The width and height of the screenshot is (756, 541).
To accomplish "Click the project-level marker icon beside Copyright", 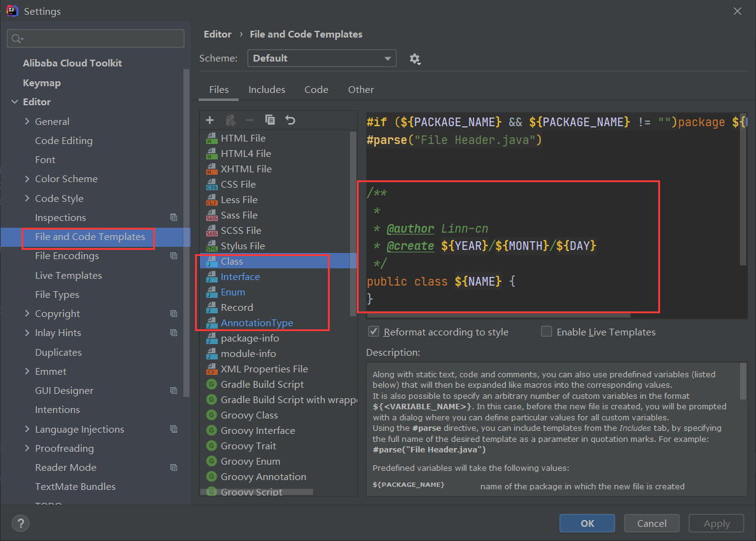I will [x=173, y=313].
